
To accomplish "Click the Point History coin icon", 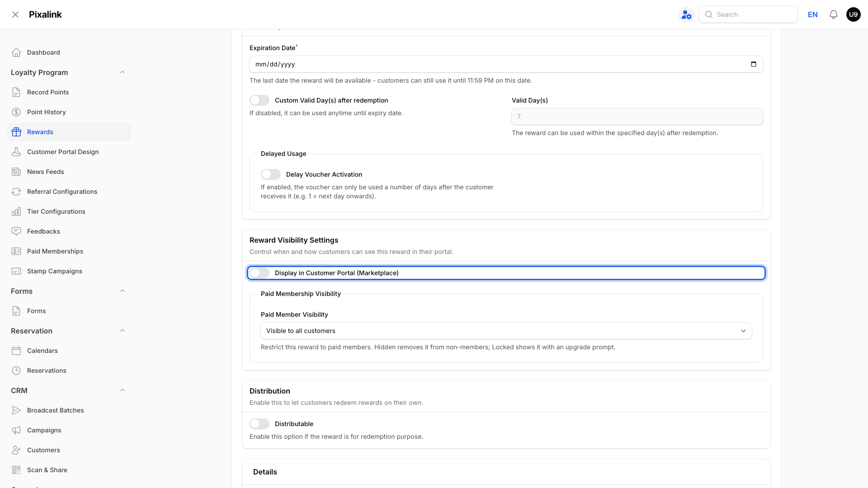I will pyautogui.click(x=16, y=112).
